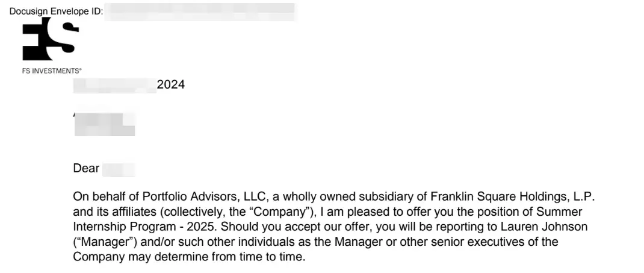This screenshot has height=273, width=644.
Task: Click the blurred date before 2024
Action: coord(114,85)
